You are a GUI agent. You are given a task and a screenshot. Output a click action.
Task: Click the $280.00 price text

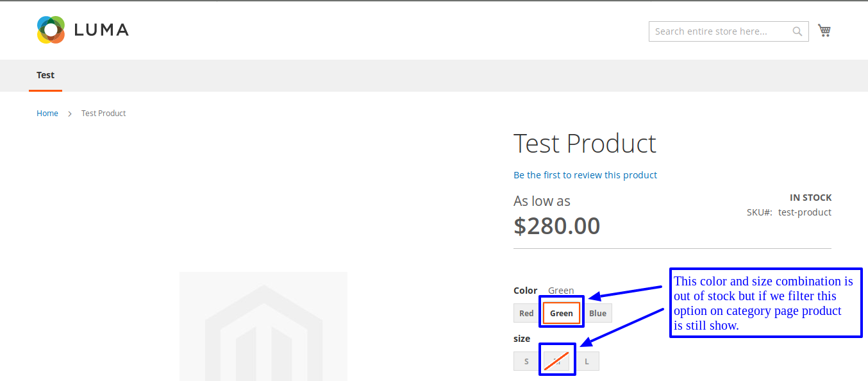556,225
